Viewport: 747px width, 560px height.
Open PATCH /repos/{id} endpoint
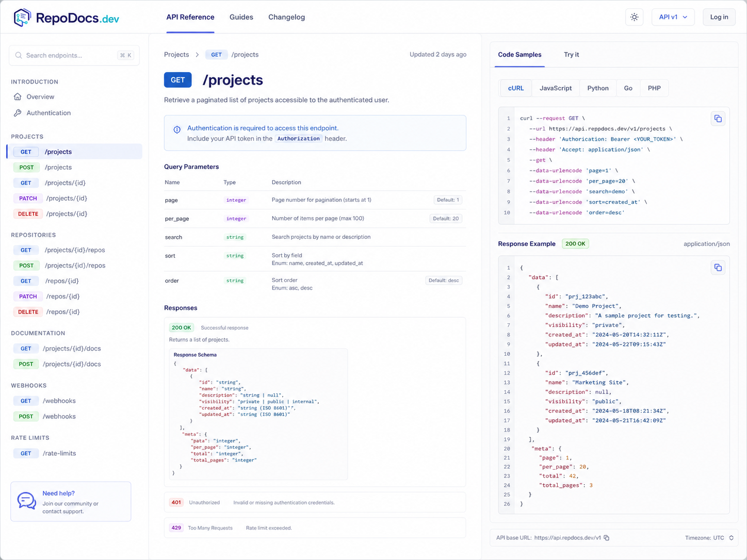click(x=46, y=297)
